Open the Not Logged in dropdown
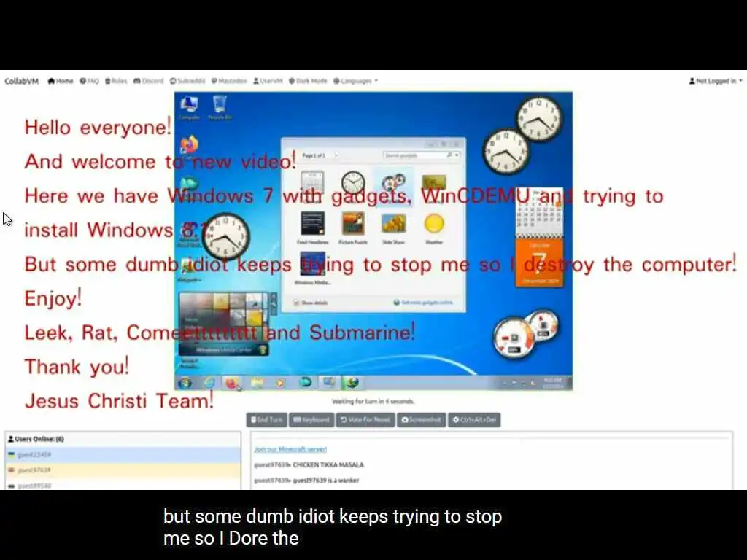Image resolution: width=747 pixels, height=560 pixels. click(x=716, y=81)
